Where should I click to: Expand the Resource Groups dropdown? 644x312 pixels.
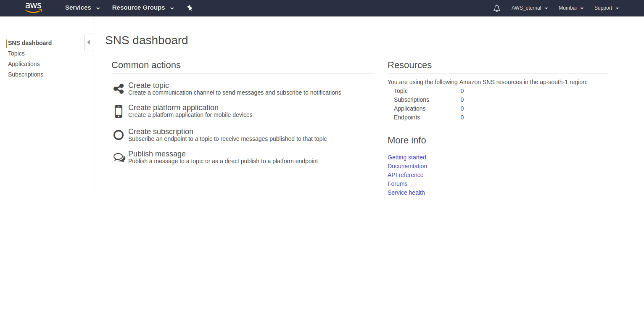pyautogui.click(x=143, y=8)
